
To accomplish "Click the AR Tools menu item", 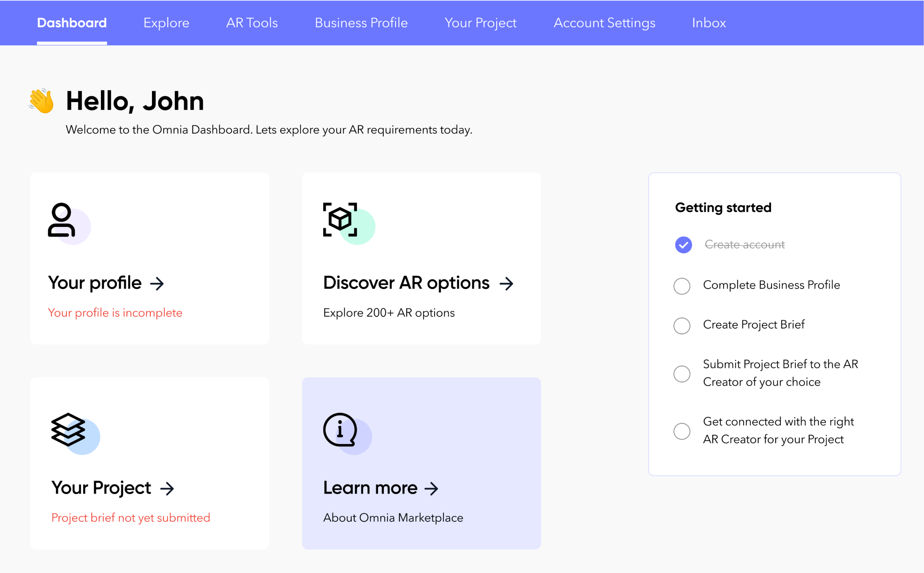I will (251, 22).
